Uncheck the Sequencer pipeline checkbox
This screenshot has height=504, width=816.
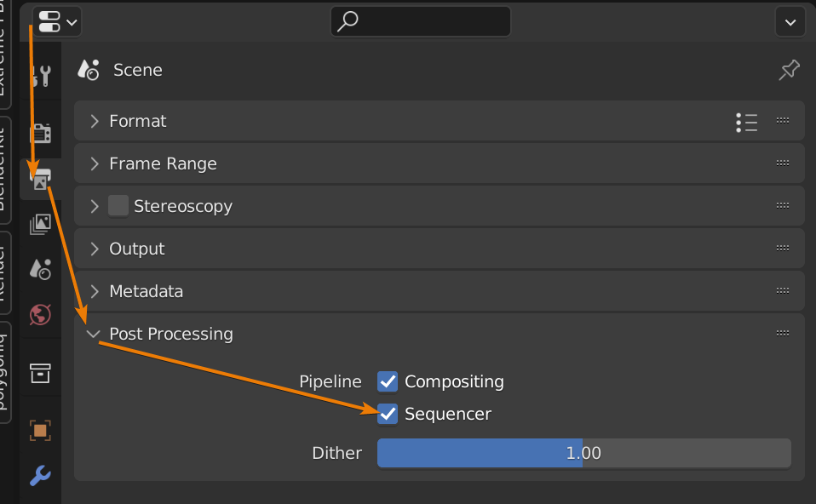388,414
